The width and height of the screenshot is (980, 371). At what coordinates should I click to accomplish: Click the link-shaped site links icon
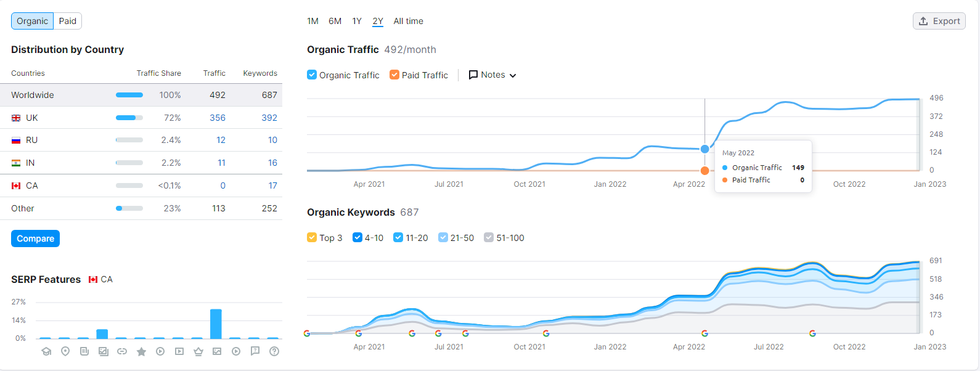[122, 351]
